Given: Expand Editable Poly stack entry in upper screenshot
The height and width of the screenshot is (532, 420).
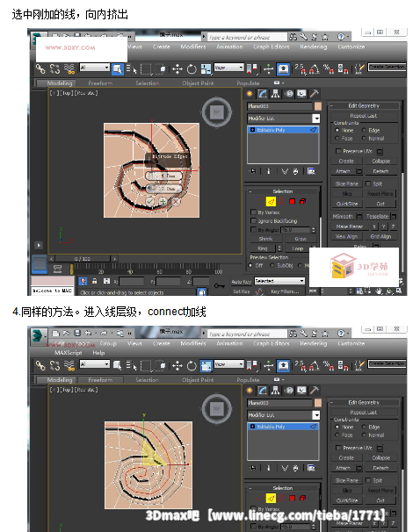Looking at the screenshot, I should [x=252, y=130].
